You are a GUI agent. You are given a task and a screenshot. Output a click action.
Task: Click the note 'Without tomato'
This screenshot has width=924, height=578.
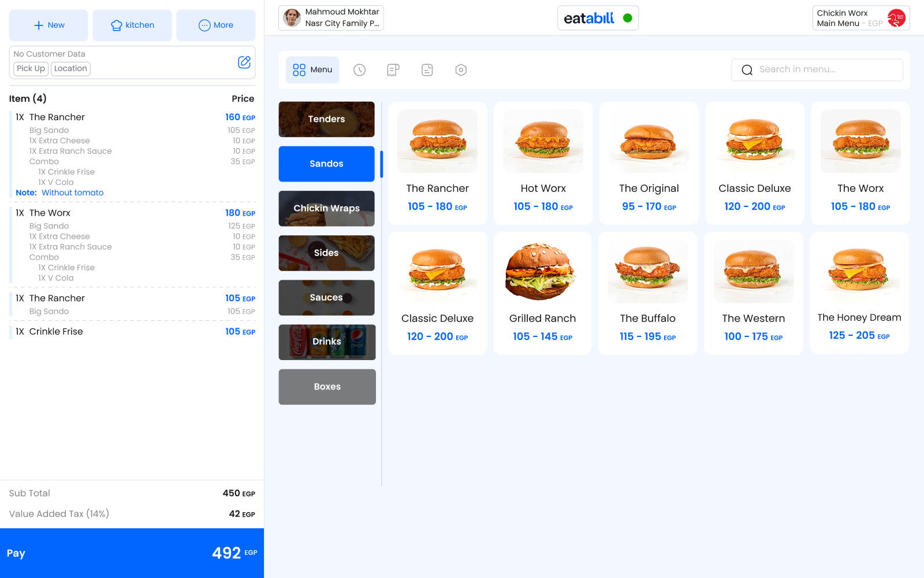click(73, 193)
